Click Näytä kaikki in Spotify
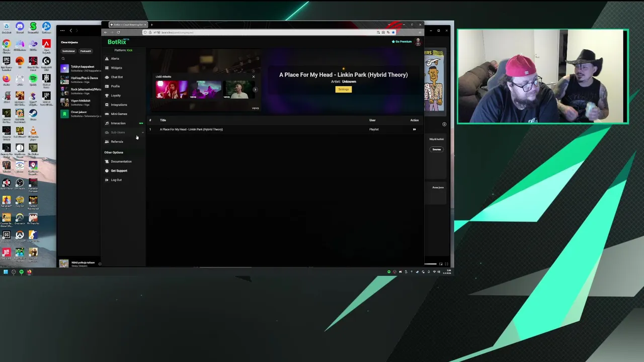644x362 pixels. 436,139
